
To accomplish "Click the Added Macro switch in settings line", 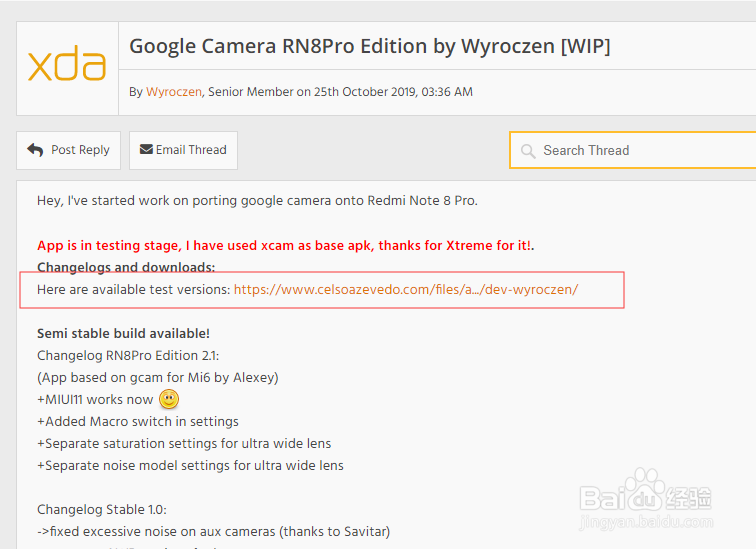I will [138, 422].
